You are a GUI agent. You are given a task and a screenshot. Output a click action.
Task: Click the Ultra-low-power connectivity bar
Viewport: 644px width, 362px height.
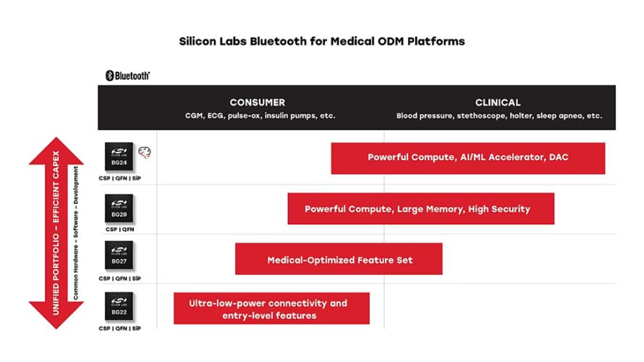pos(271,308)
